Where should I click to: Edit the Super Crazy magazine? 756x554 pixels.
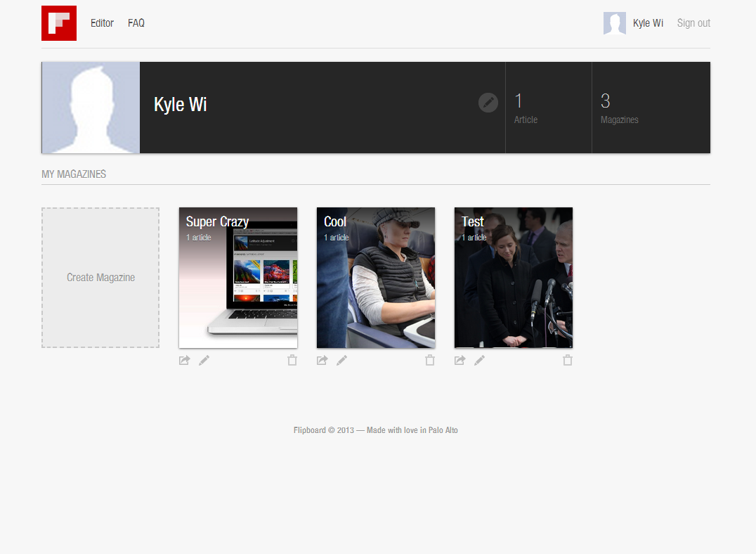tap(204, 360)
